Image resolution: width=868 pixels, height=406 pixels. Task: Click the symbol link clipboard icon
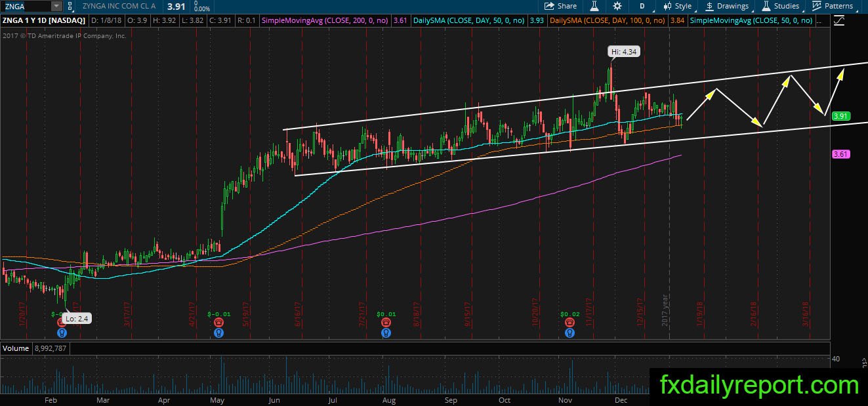pos(71,6)
